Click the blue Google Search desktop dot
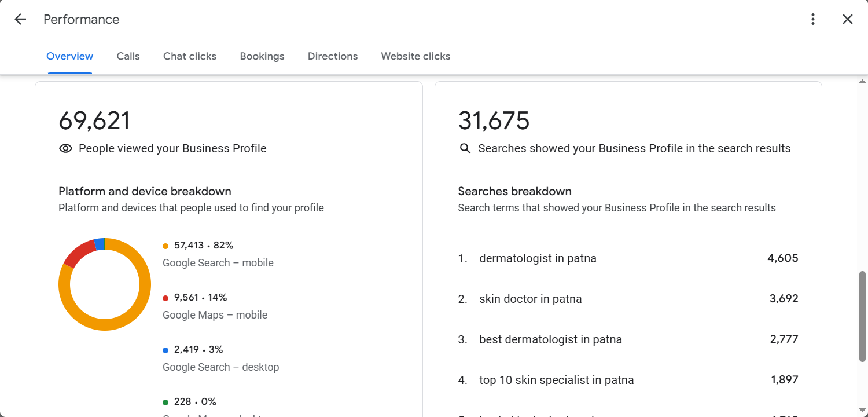868x417 pixels. (x=165, y=350)
